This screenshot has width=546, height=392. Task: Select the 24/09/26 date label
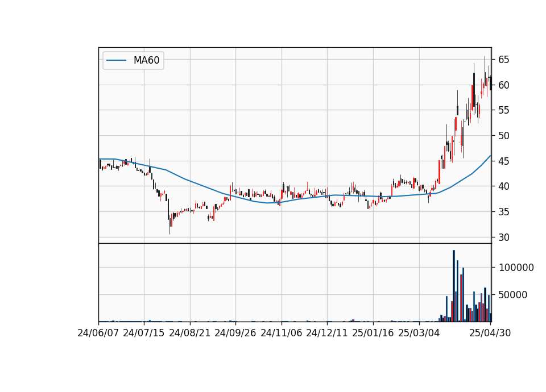point(235,333)
